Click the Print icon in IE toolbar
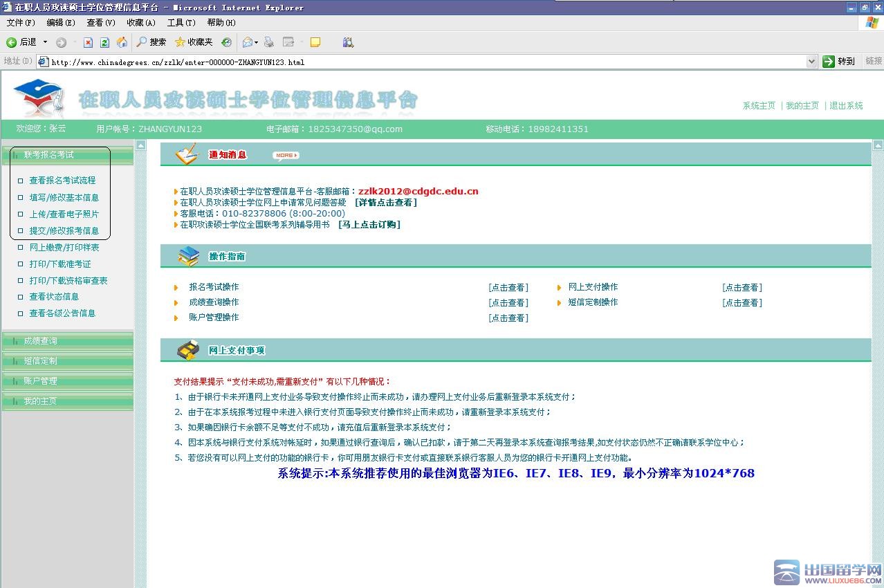Screen dimensions: 884x588 point(269,42)
